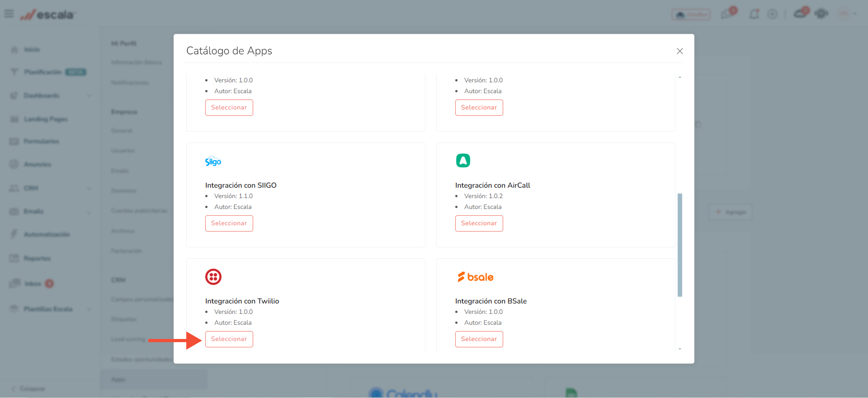
Task: Open Dominios under Empresa
Action: (124, 190)
